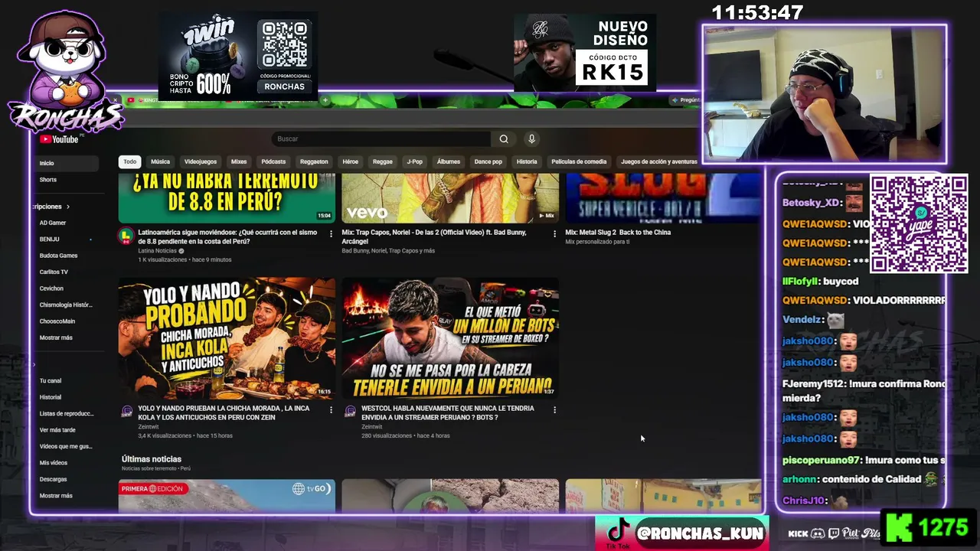Open options menu for Mix: Trap Capos video

pyautogui.click(x=554, y=233)
